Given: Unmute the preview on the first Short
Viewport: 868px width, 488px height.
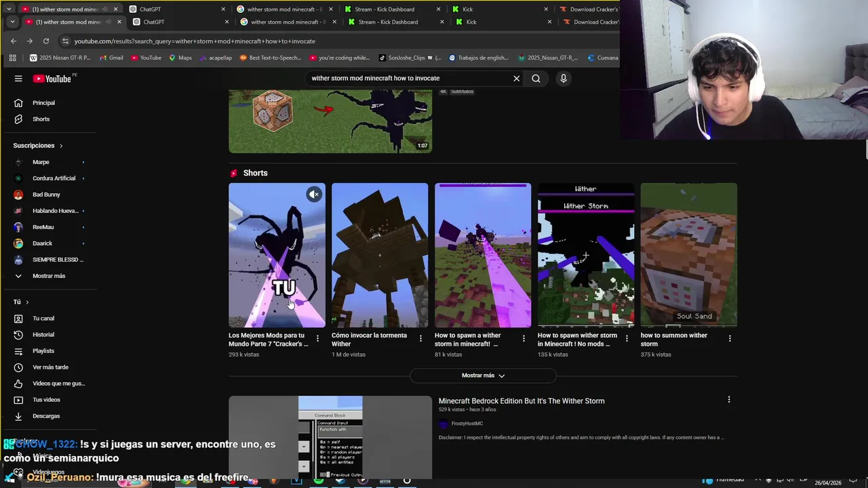Looking at the screenshot, I should [x=314, y=195].
